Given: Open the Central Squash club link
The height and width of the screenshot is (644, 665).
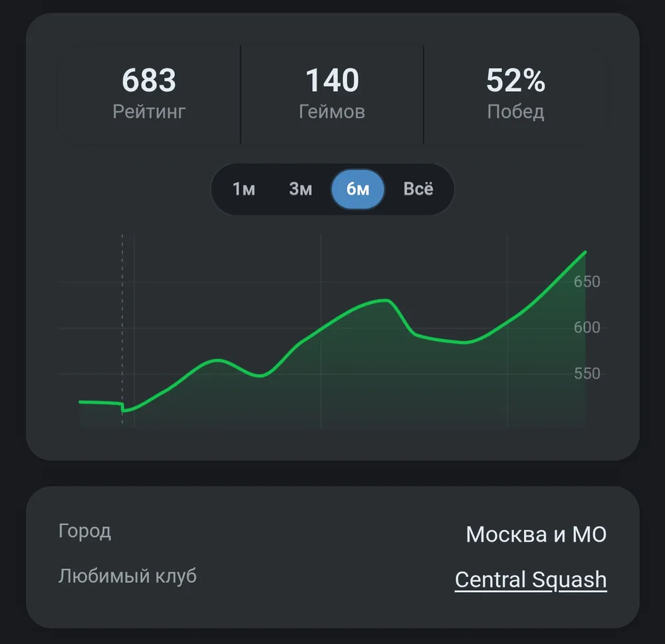Looking at the screenshot, I should click(531, 579).
